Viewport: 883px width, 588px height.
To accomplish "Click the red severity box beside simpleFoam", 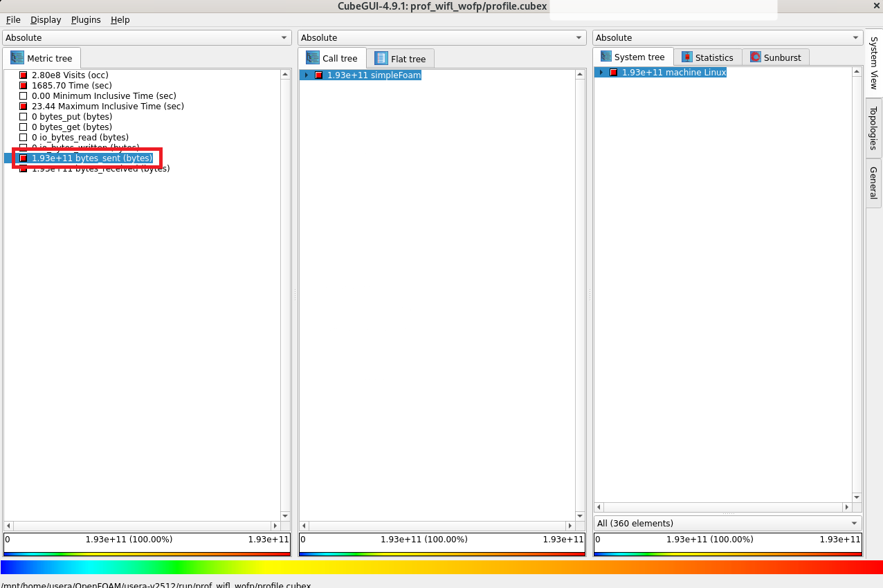I will (319, 75).
